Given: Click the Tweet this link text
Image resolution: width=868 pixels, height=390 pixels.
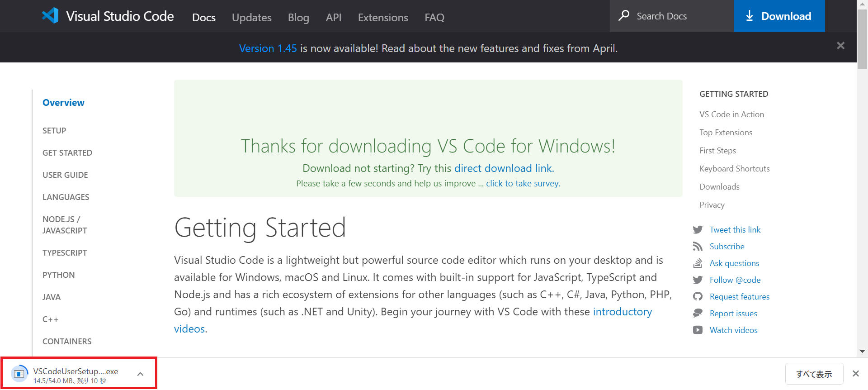Looking at the screenshot, I should click(735, 230).
